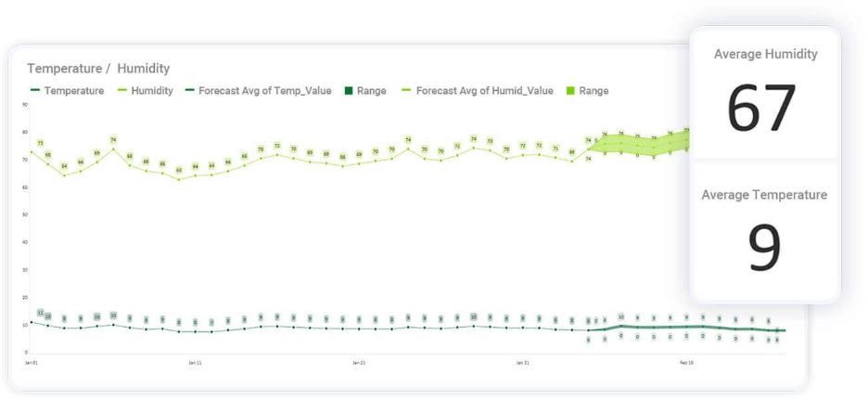This screenshot has width=868, height=399.
Task: Click the Temperature / Humidity chart title
Action: [x=98, y=69]
